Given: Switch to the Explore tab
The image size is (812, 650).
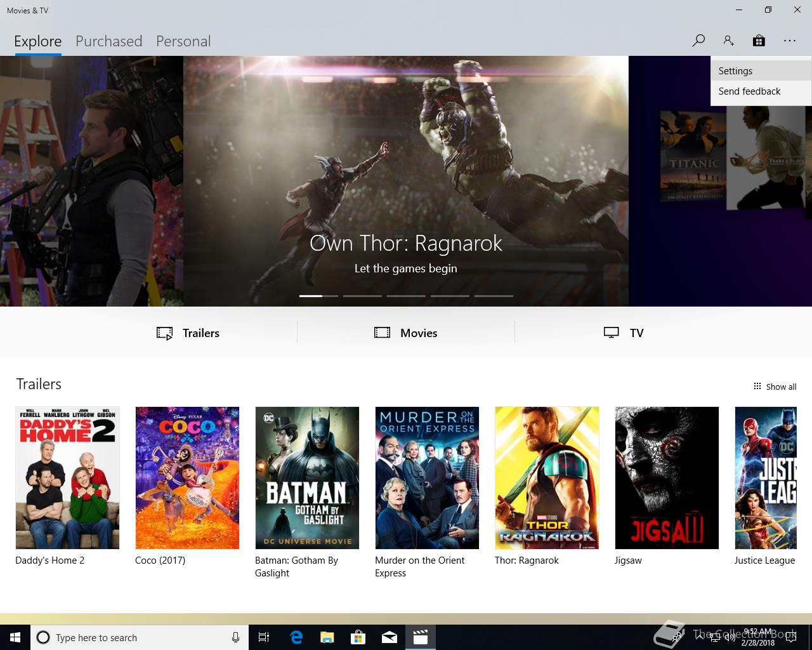Looking at the screenshot, I should point(38,41).
